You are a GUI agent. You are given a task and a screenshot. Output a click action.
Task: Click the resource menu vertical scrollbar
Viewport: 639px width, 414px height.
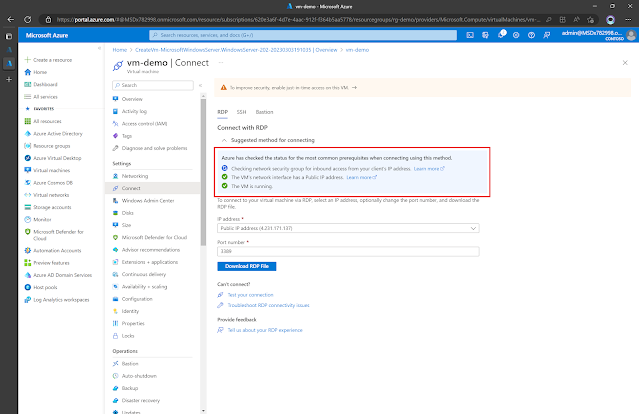(x=203, y=172)
